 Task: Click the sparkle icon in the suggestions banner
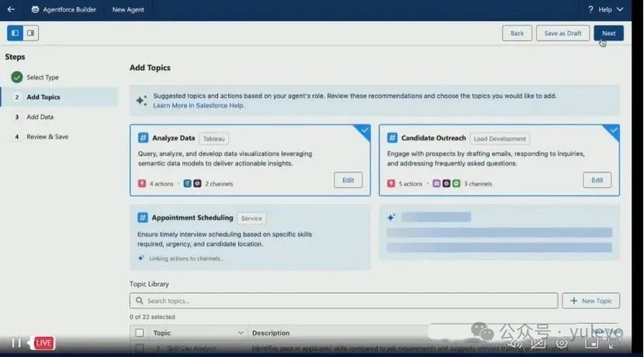141,100
